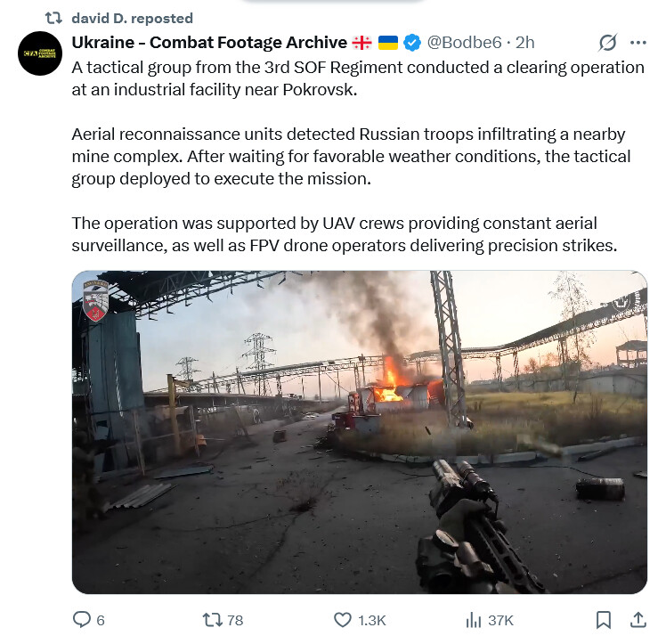666x644 pixels.
Task: Click the blue verified checkmark badge
Action: (412, 42)
